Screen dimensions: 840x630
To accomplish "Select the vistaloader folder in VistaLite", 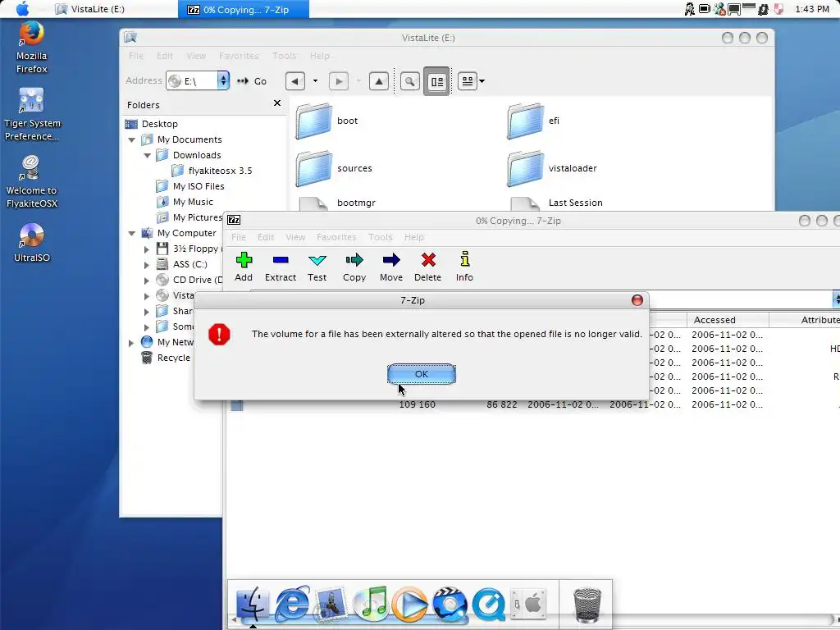I will (x=552, y=168).
